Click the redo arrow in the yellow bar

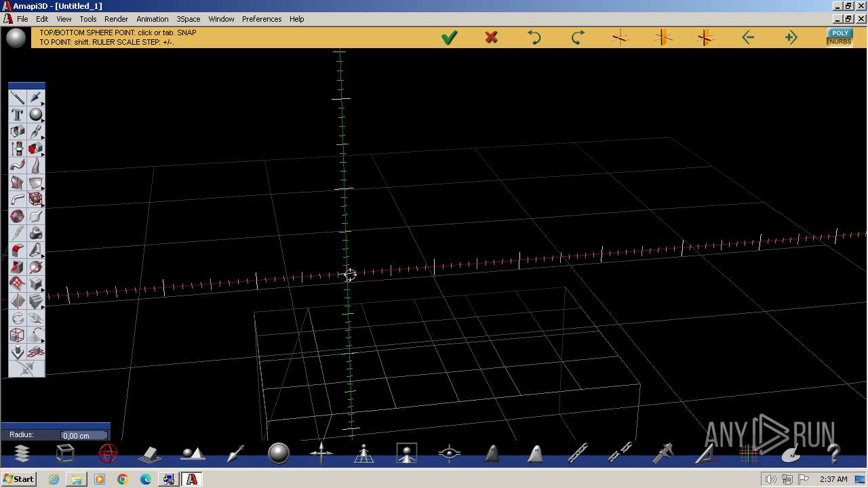pyautogui.click(x=578, y=38)
